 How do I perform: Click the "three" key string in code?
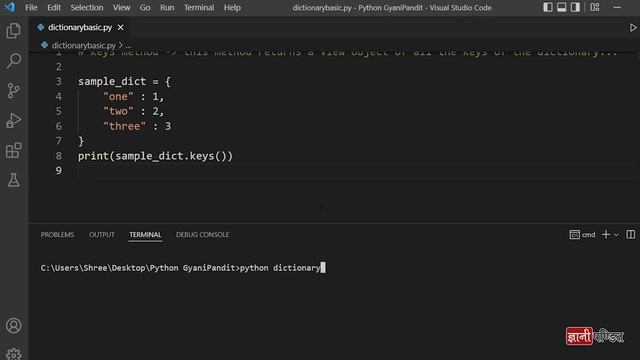coord(124,126)
